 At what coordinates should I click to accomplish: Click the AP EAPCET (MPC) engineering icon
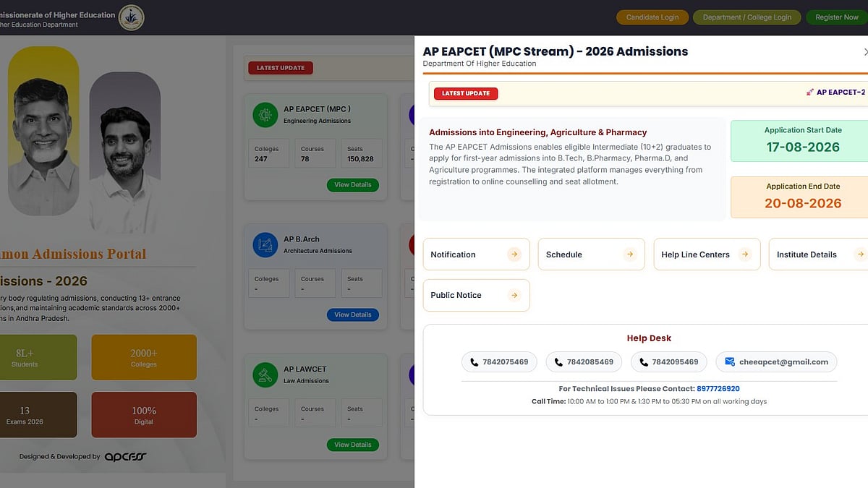coord(265,114)
